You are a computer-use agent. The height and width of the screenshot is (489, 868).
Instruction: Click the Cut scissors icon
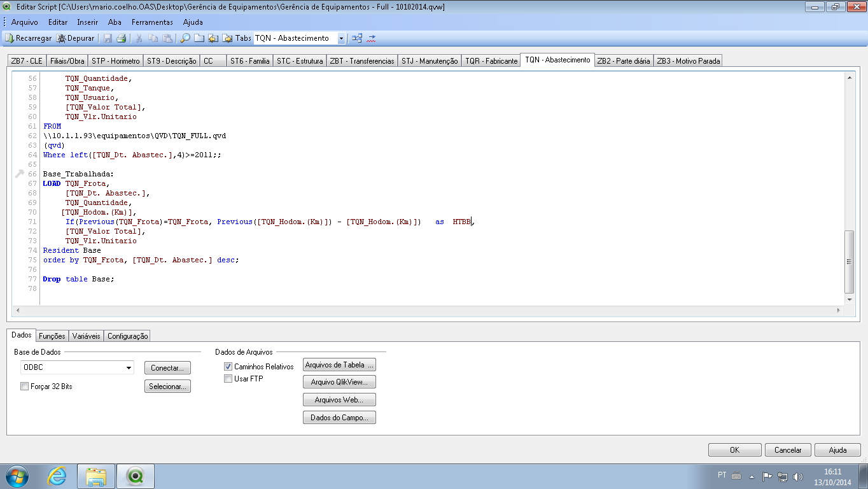click(x=139, y=38)
